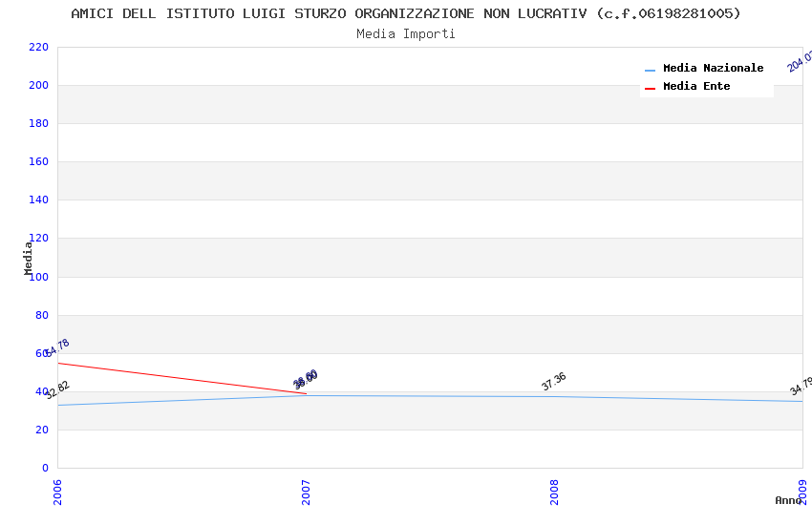Click the 2008 x-axis year label
This screenshot has height=525, width=812.
click(554, 492)
